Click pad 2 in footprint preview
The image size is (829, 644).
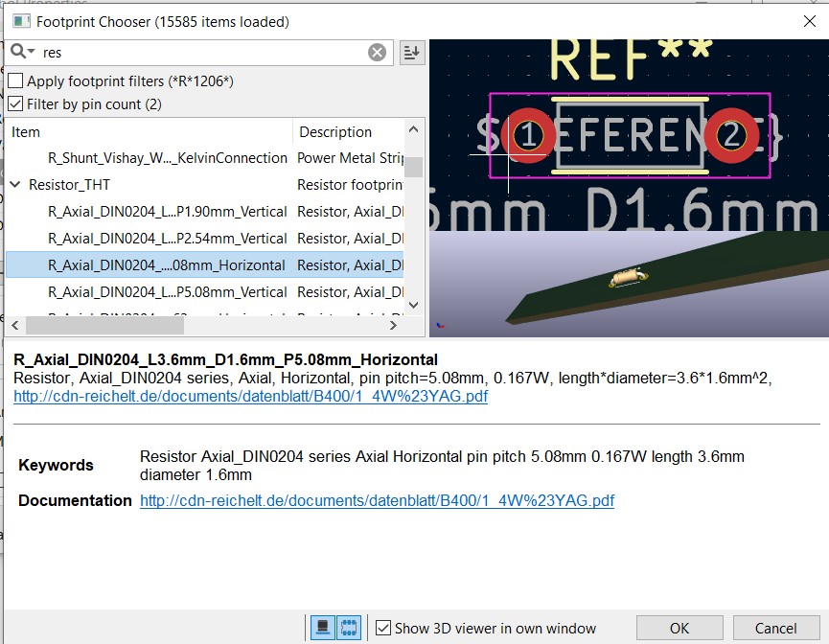point(731,135)
